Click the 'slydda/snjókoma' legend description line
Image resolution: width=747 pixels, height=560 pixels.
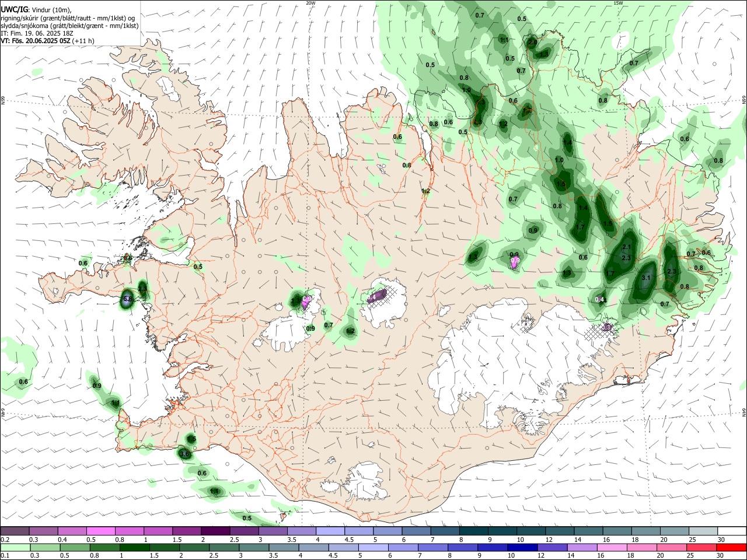[69, 26]
